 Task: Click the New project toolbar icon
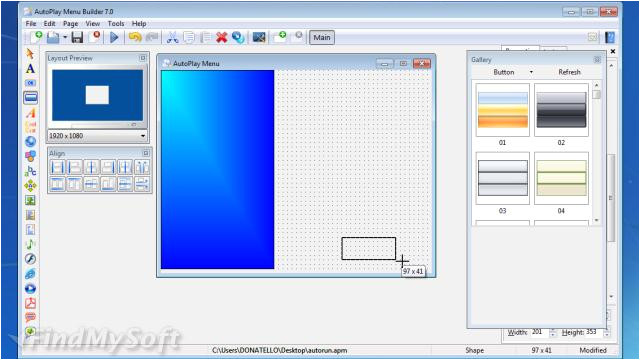pyautogui.click(x=36, y=37)
